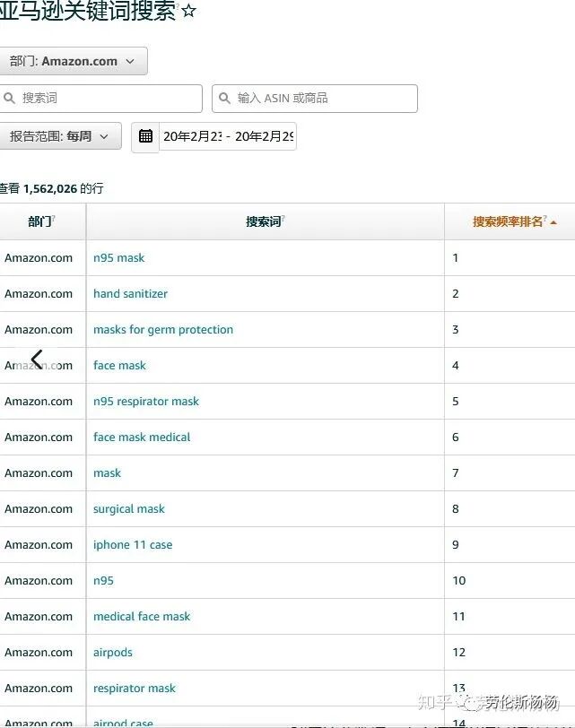
Task: Click the 1,562,026 row count text
Action: (50, 189)
